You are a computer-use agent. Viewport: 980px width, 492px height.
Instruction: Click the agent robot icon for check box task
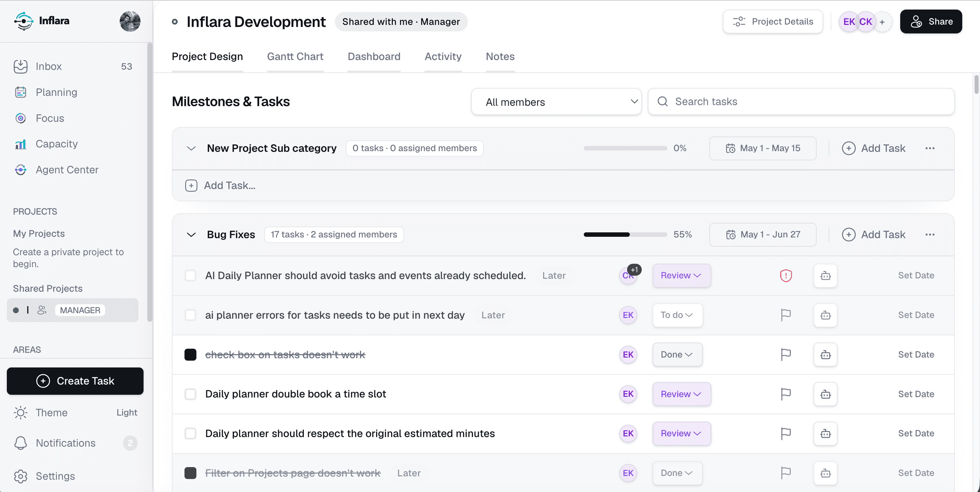pos(825,354)
